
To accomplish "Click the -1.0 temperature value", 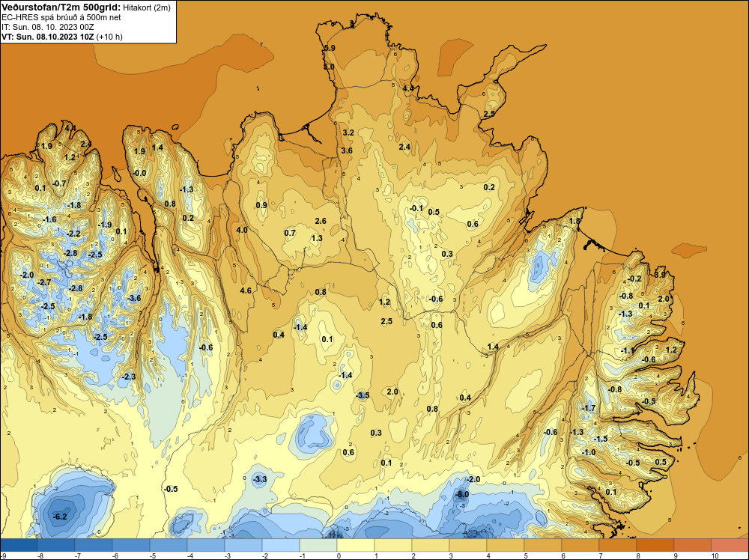I will click(589, 452).
